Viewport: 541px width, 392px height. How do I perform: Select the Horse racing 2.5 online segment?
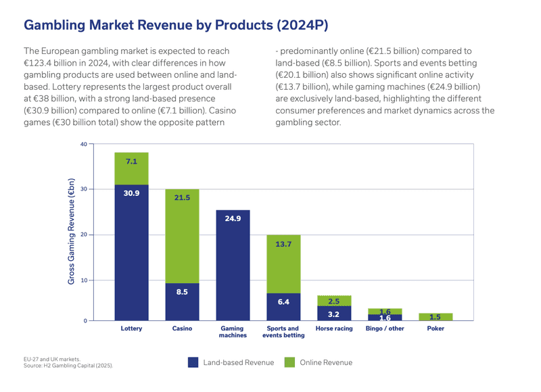coord(334,301)
